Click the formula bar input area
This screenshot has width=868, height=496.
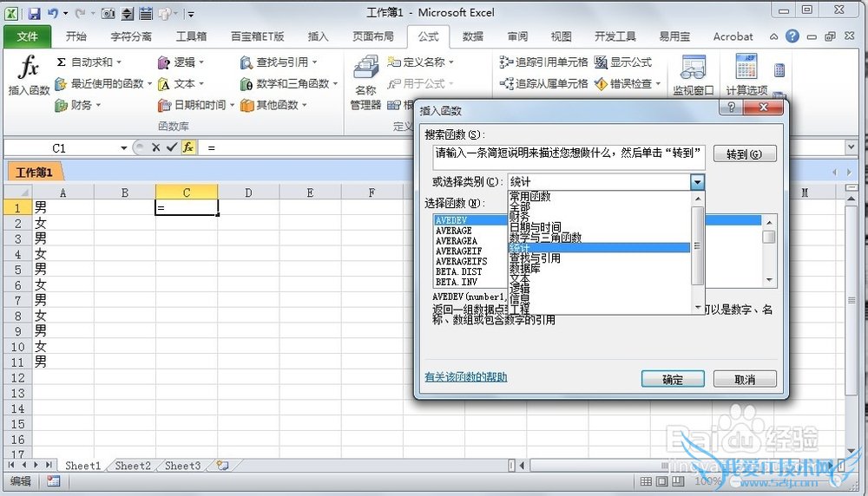click(520, 147)
